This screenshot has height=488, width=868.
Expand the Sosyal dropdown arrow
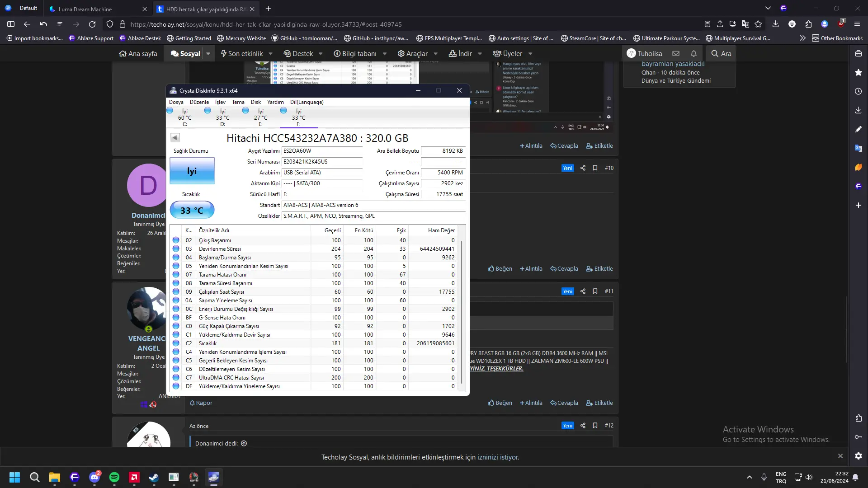pyautogui.click(x=208, y=53)
